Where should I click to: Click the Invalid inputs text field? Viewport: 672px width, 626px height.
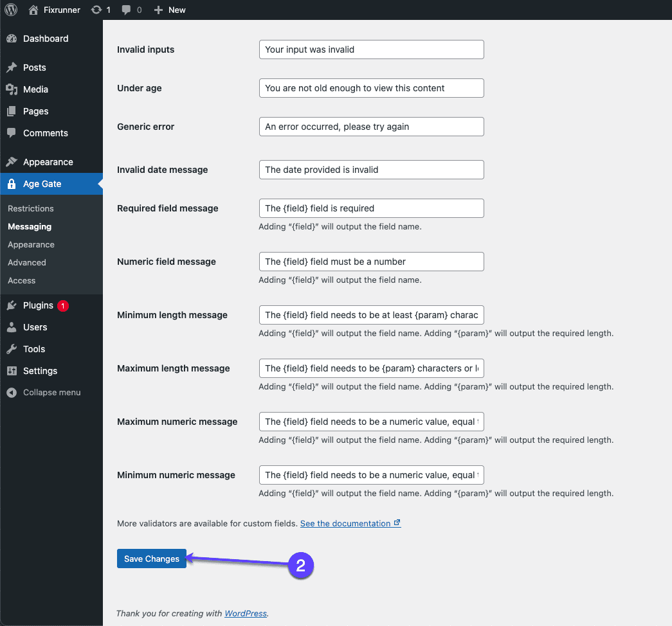[x=372, y=49]
